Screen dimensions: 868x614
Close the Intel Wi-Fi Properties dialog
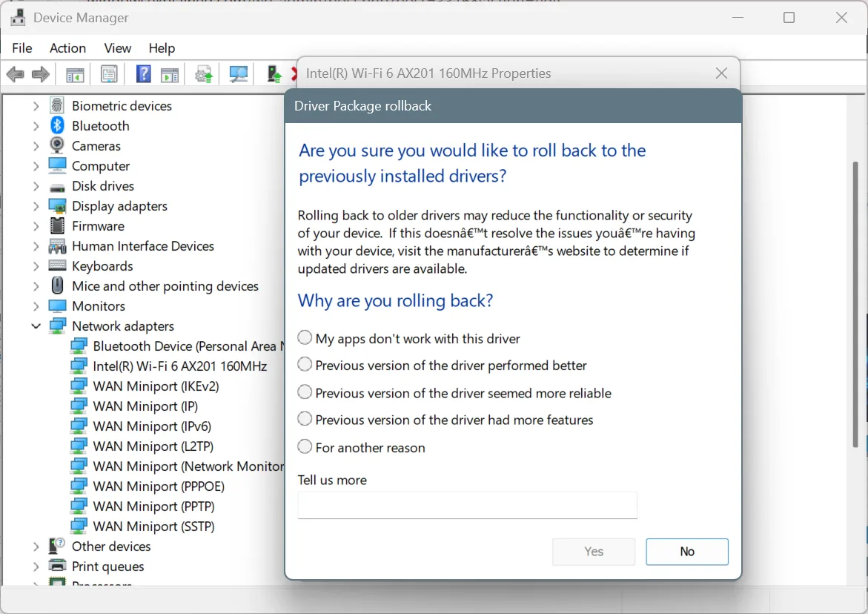point(721,73)
